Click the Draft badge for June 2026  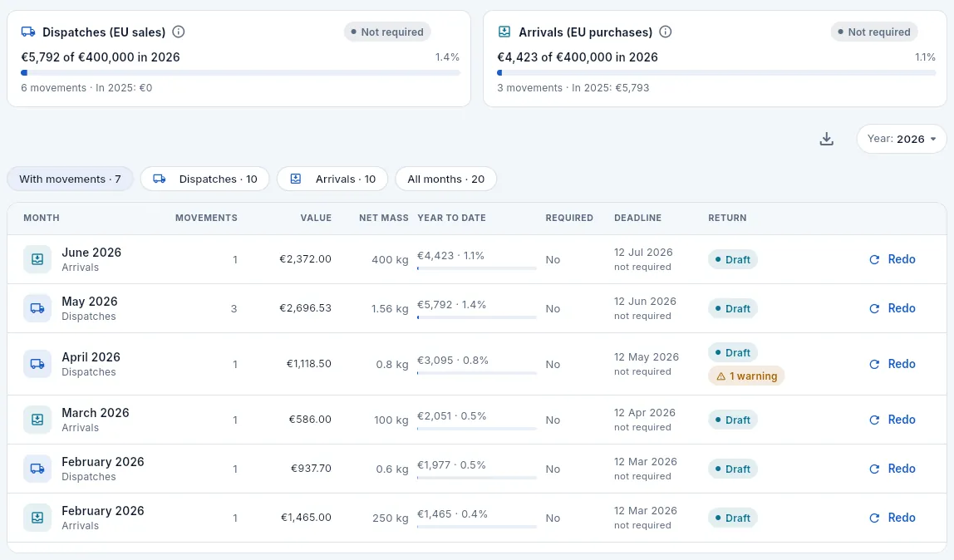[733, 259]
